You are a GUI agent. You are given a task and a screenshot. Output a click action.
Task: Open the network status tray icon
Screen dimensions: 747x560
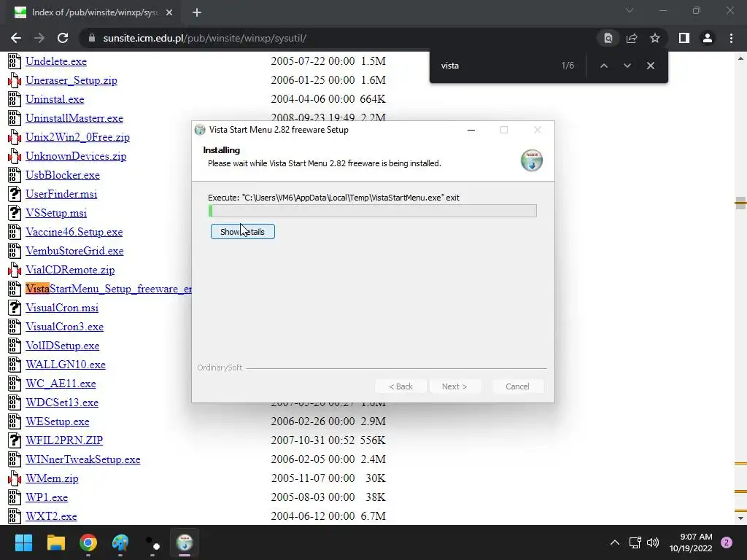(635, 542)
